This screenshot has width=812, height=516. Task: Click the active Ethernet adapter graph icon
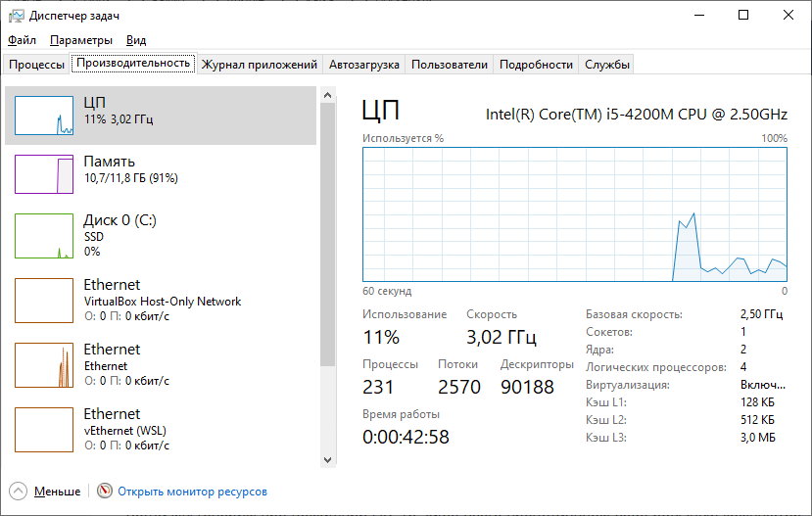[x=44, y=365]
